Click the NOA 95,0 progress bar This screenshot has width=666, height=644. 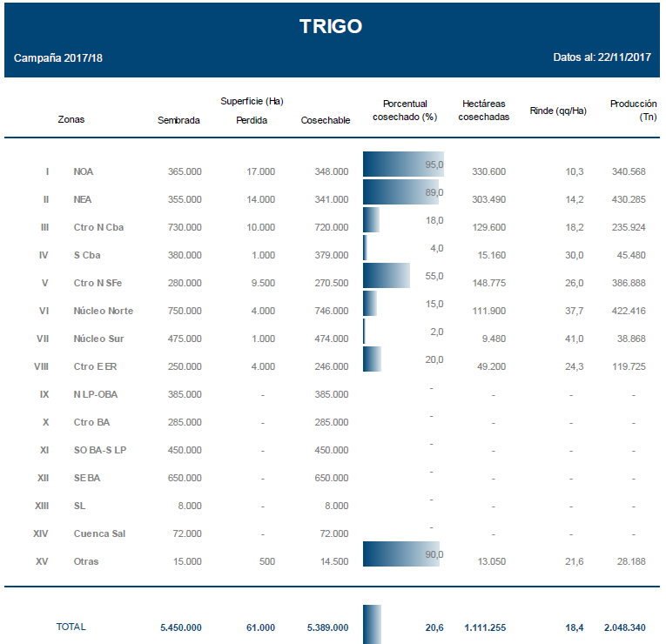[403, 164]
